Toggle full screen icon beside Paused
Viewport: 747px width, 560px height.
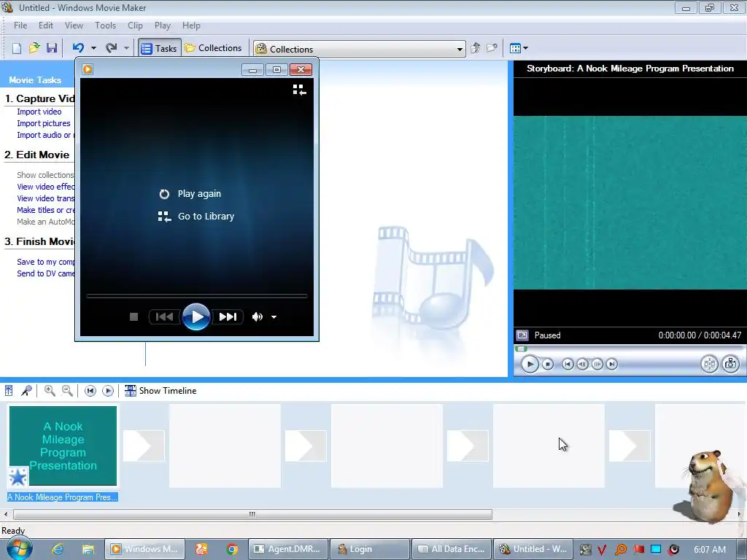[x=522, y=335]
